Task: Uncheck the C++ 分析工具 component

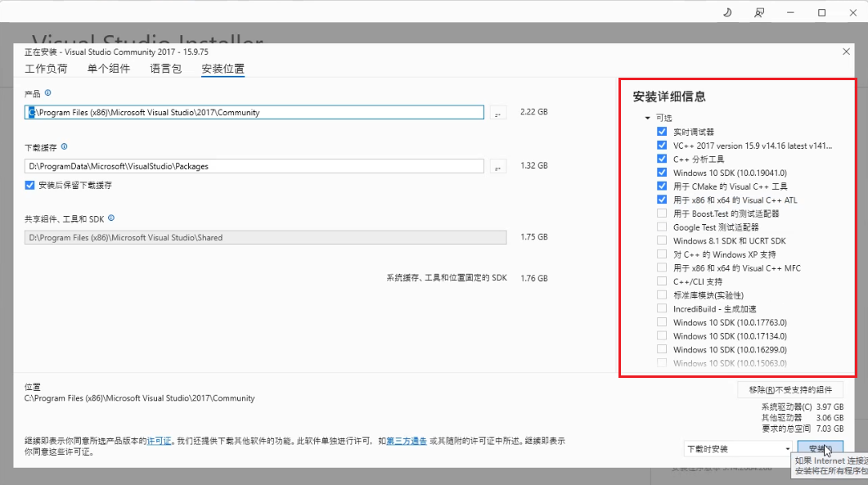Action: tap(661, 159)
